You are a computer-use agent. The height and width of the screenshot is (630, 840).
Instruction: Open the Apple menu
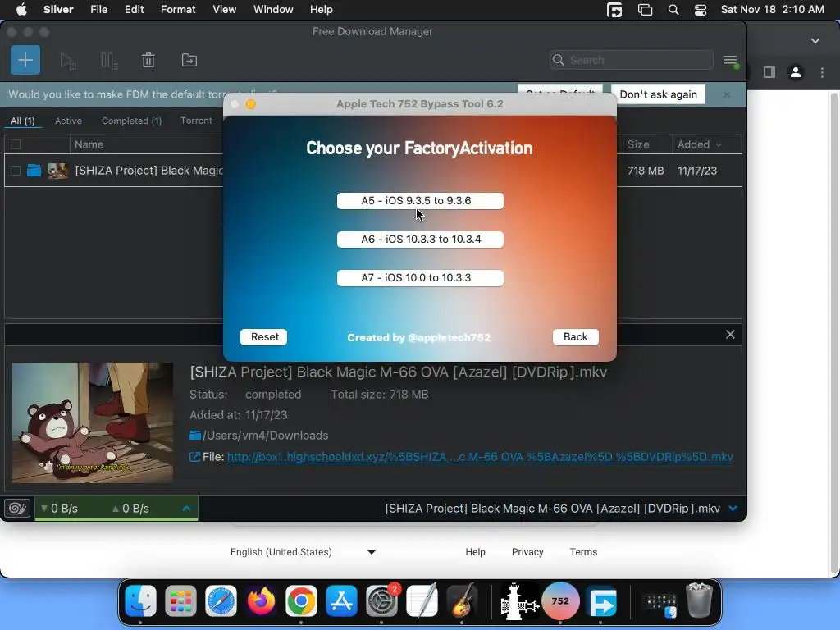(21, 10)
